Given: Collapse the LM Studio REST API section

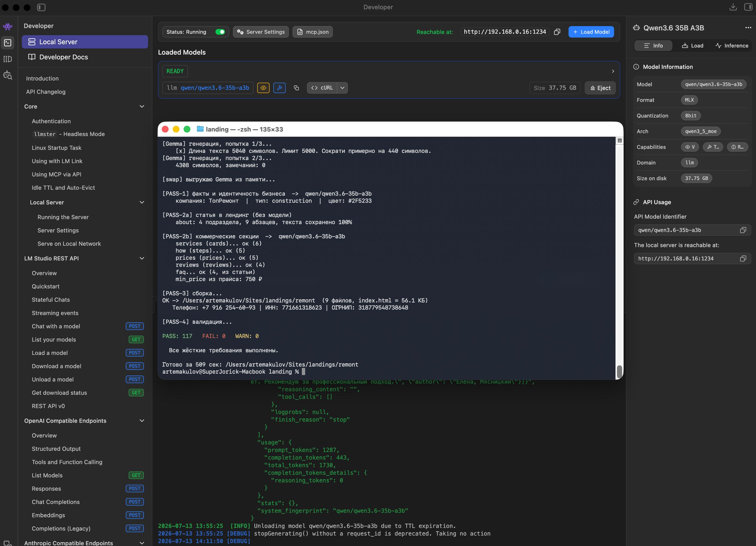Looking at the screenshot, I should (x=142, y=259).
